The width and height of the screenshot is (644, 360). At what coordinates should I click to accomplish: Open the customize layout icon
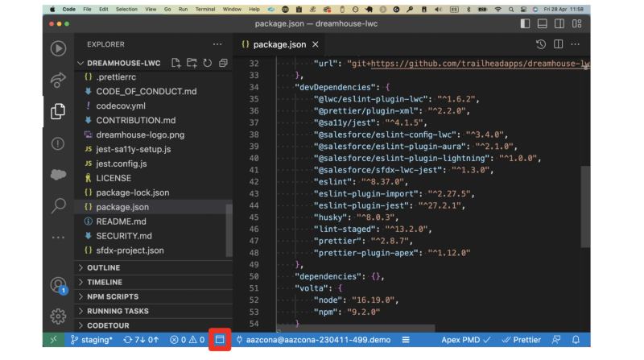(576, 24)
